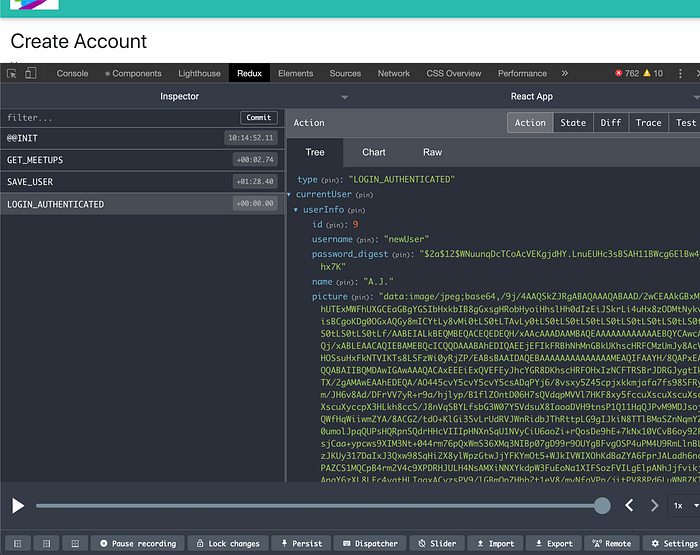This screenshot has width=700, height=555.
Task: Collapse the userInfo tree node
Action: click(x=296, y=210)
